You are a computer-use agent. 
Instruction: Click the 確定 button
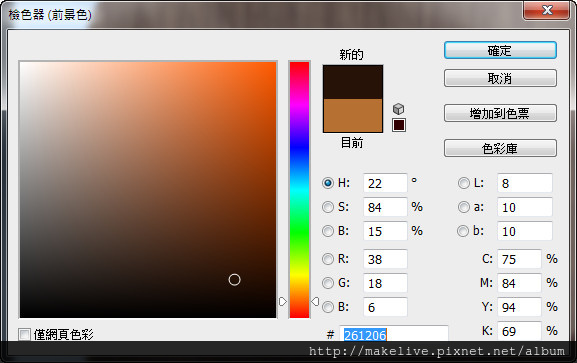point(500,50)
